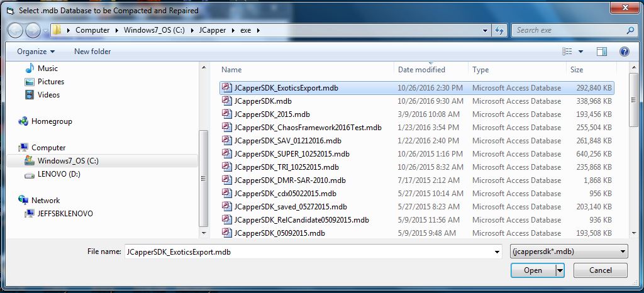Click the search magnifier icon
Image resolution: width=644 pixels, height=293 pixels.
tap(630, 30)
